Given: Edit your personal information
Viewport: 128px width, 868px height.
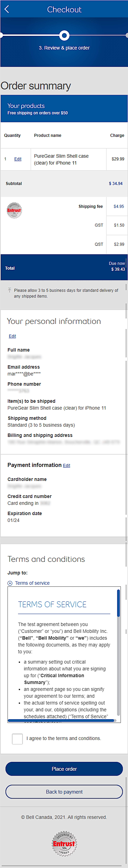Looking at the screenshot, I should click(x=12, y=336).
